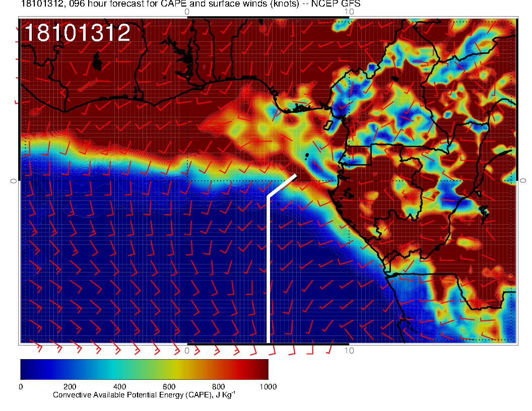Click the diagonal upper segment of the white line
The width and height of the screenshot is (532, 411).
point(282,185)
